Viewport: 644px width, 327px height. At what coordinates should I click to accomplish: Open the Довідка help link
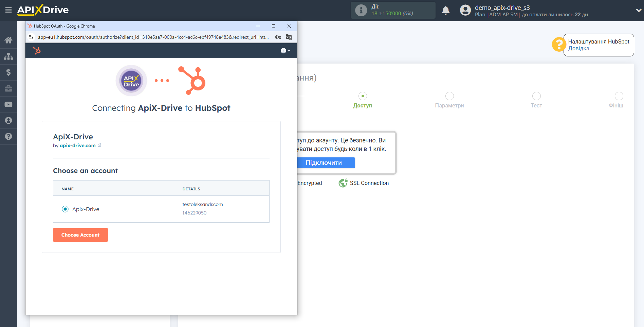[578, 49]
